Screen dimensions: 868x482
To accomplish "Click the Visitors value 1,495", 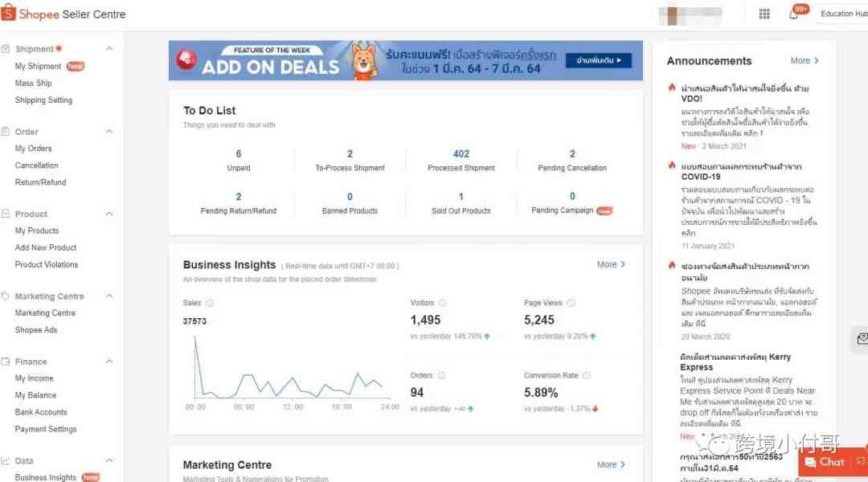I will coord(425,320).
